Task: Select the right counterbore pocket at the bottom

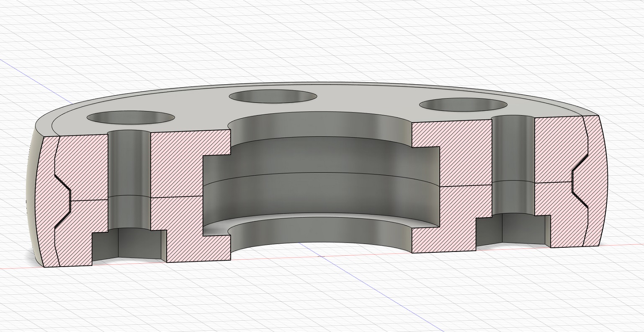Action: pos(513,229)
